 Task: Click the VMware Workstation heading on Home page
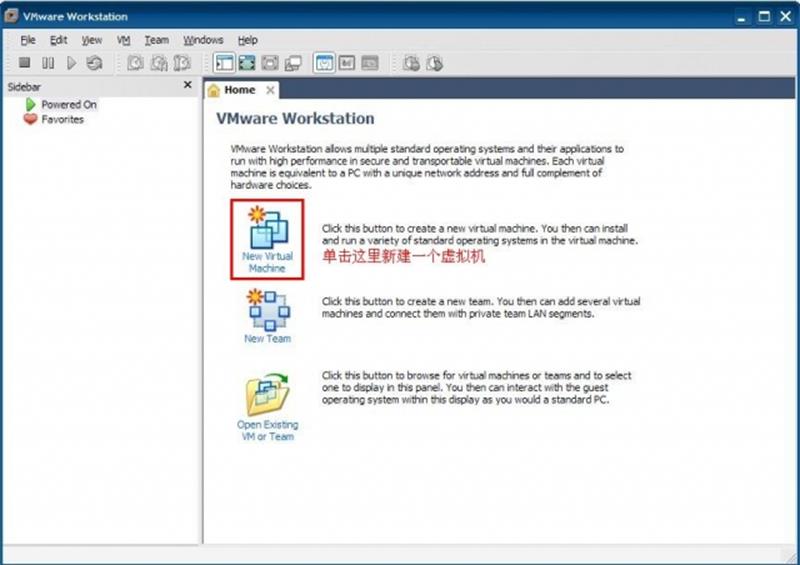295,118
